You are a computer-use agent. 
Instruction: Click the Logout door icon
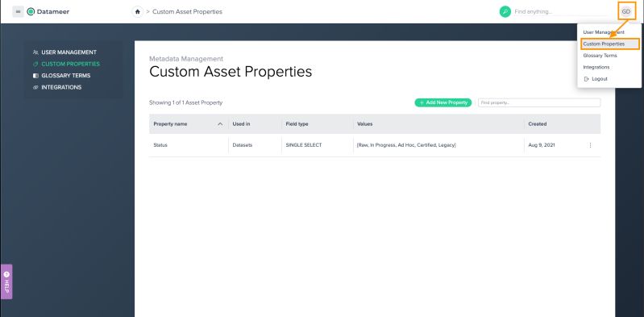click(586, 79)
